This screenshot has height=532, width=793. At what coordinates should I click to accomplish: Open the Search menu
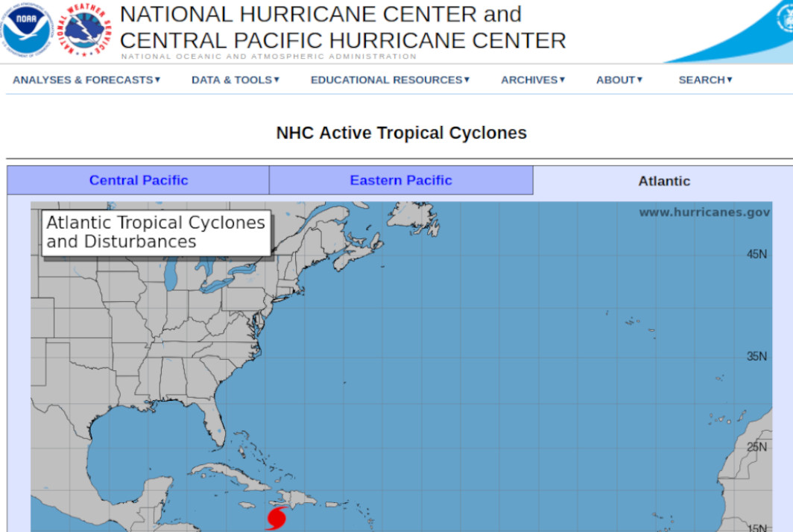click(705, 80)
